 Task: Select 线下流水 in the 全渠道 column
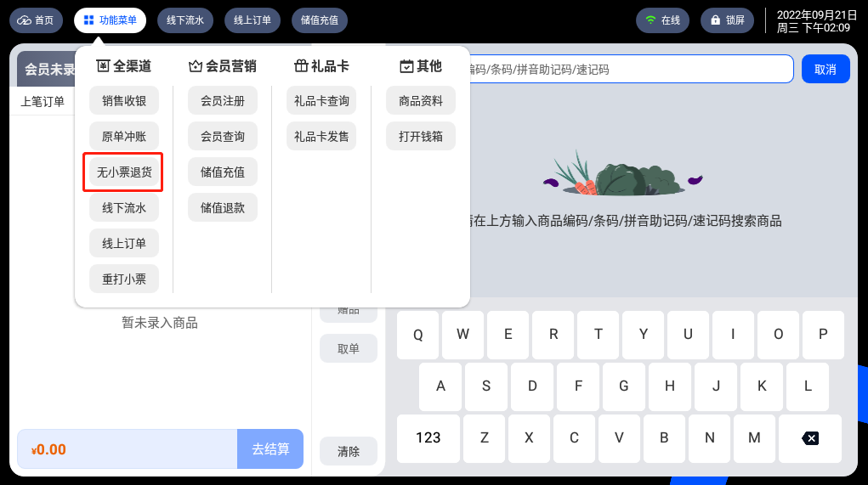124,208
